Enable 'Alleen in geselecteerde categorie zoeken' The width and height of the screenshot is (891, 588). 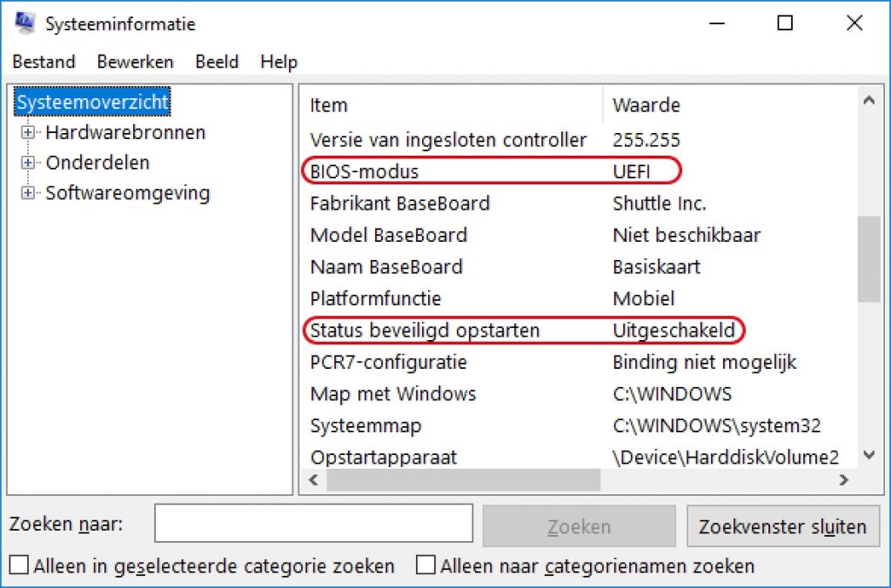18,565
